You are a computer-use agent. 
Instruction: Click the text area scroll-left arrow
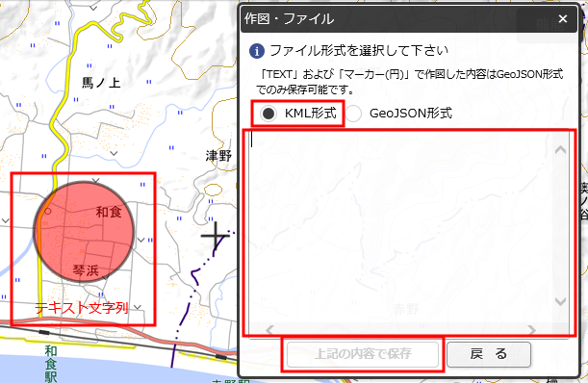click(x=269, y=330)
